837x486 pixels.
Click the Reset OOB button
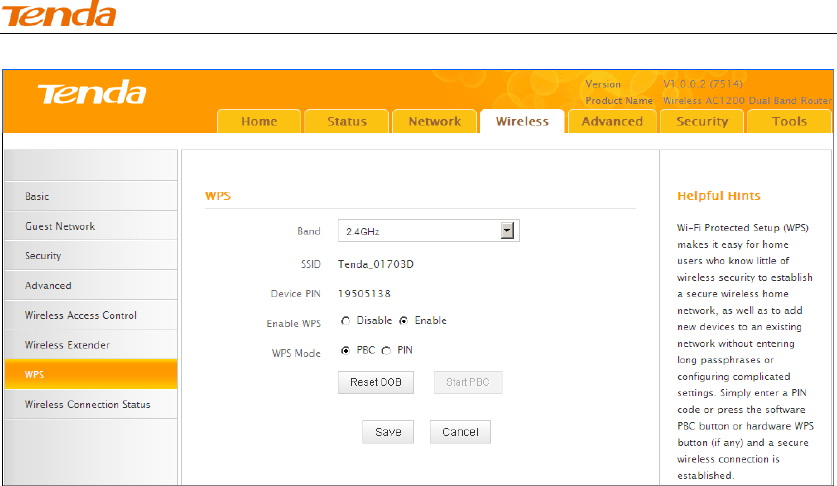376,382
